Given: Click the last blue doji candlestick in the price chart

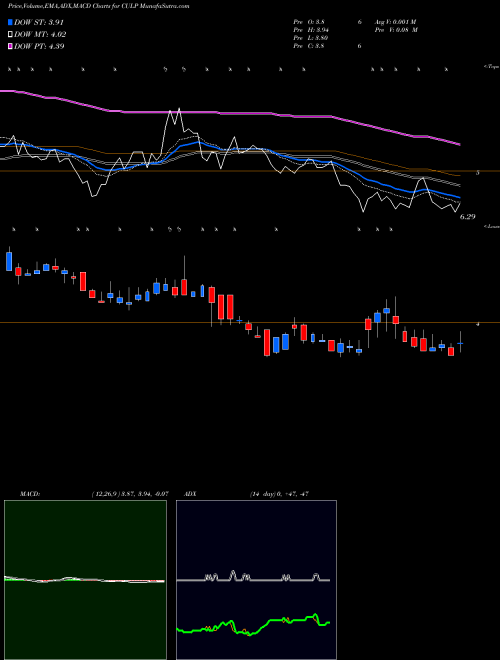Looking at the screenshot, I should 460,343.
